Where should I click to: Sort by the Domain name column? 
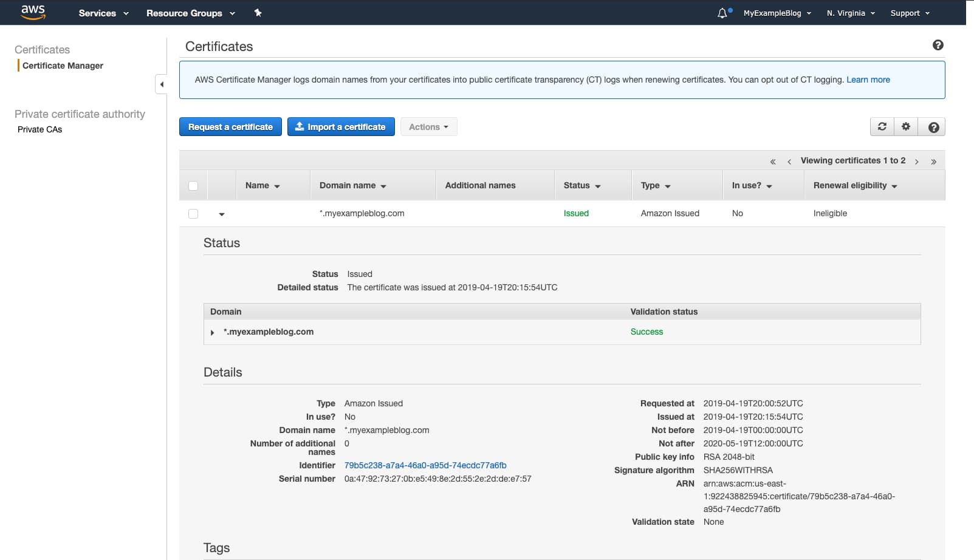353,185
